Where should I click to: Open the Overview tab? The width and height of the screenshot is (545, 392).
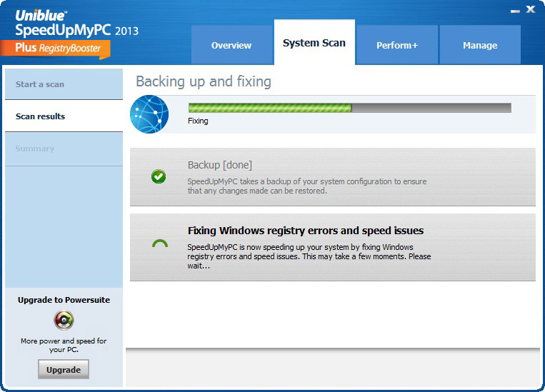[x=231, y=45]
